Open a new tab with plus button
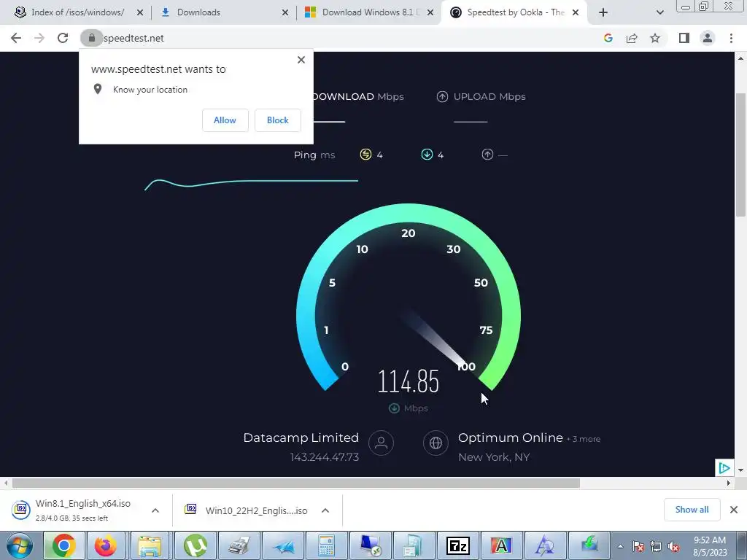This screenshot has height=560, width=747. point(603,13)
